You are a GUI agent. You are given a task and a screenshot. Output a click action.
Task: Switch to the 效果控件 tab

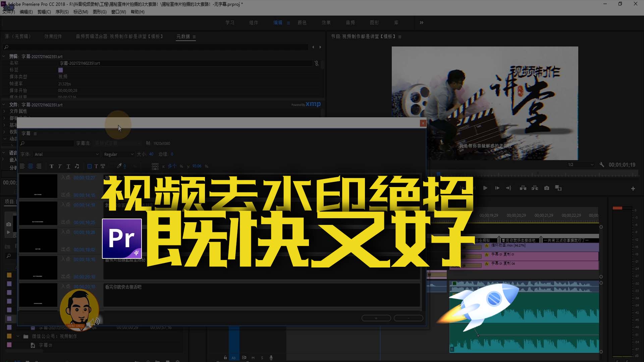tap(53, 36)
